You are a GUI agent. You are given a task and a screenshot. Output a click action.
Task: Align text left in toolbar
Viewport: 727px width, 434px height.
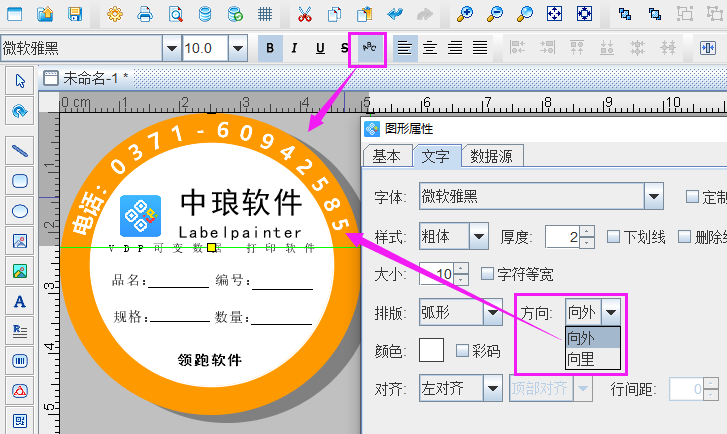point(405,48)
